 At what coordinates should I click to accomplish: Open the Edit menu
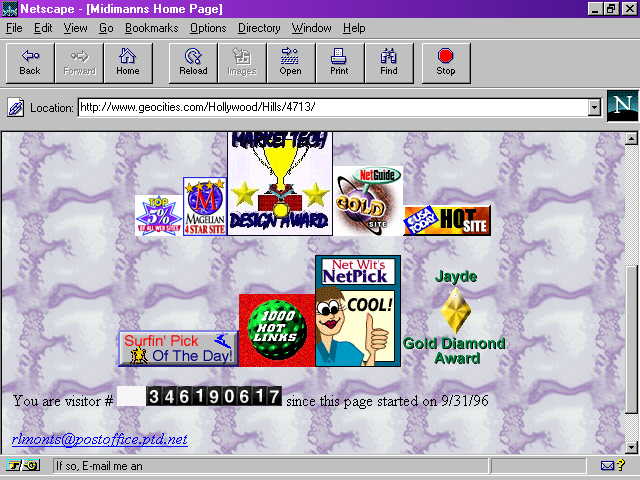click(x=43, y=28)
